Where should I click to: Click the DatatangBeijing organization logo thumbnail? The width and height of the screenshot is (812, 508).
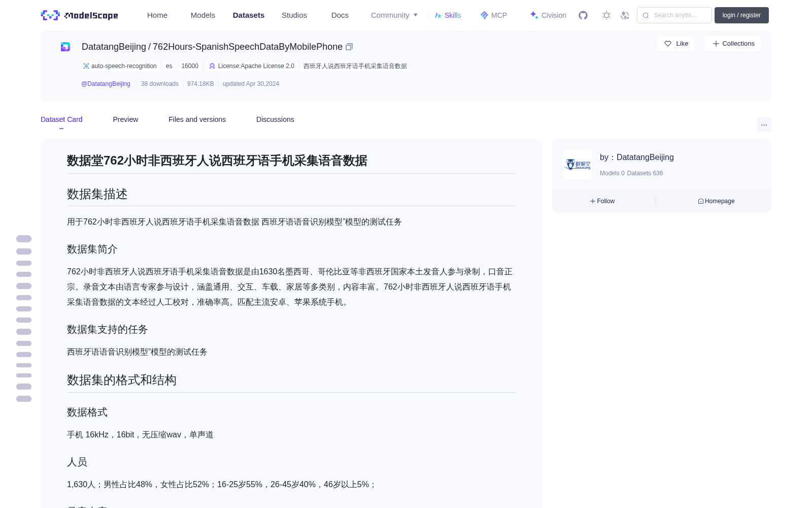click(578, 165)
